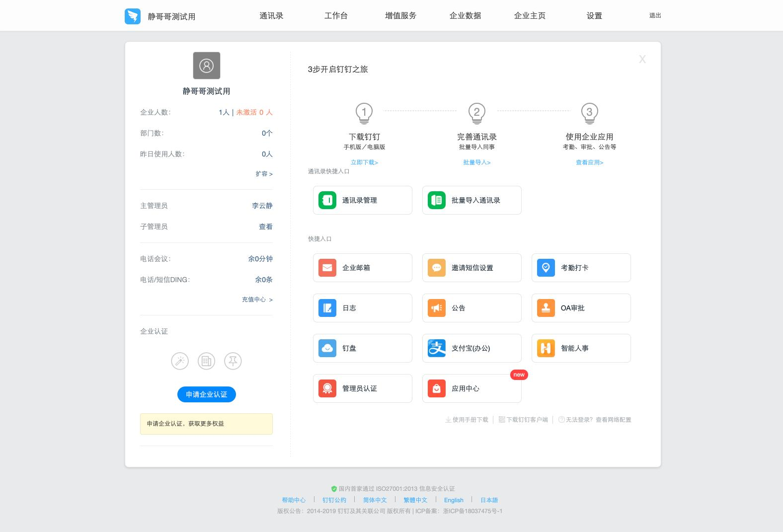The width and height of the screenshot is (783, 532).
Task: Click the 使用手册下载 download icon
Action: 448,420
